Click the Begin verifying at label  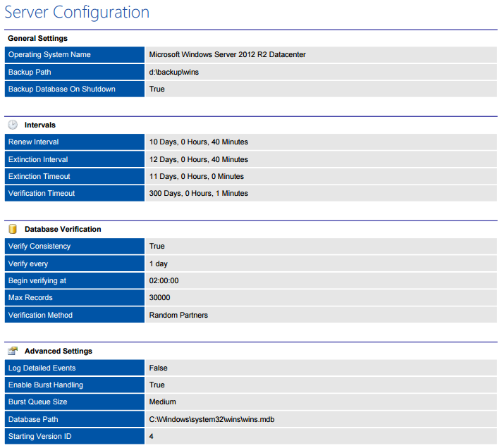coord(37,281)
